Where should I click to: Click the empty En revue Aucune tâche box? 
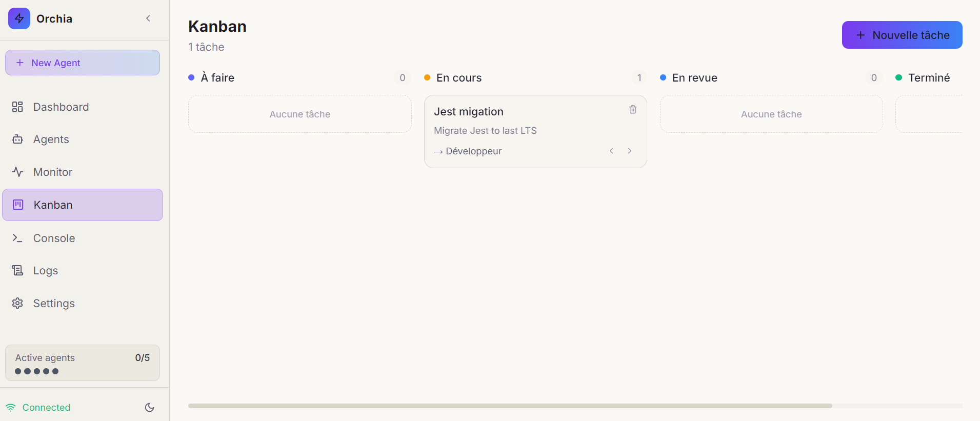[x=771, y=114]
